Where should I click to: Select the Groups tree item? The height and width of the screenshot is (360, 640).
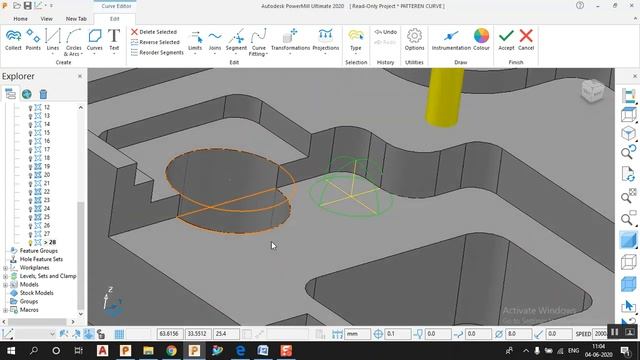click(29, 302)
